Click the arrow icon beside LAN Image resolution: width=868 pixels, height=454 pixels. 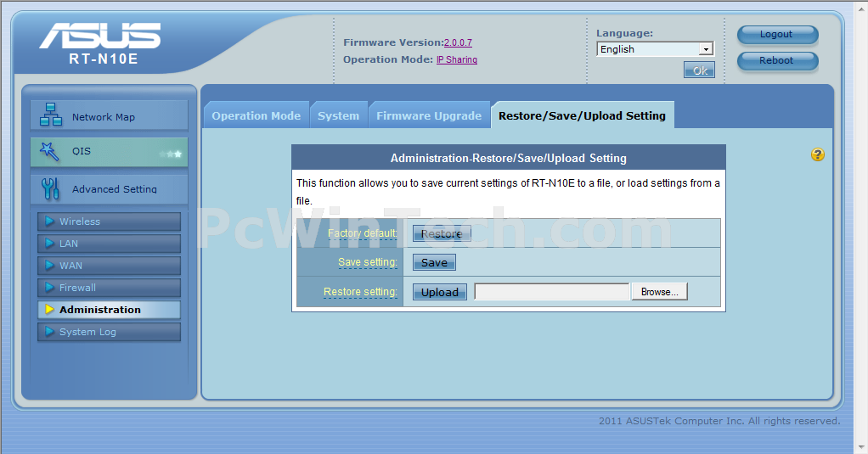(49, 244)
